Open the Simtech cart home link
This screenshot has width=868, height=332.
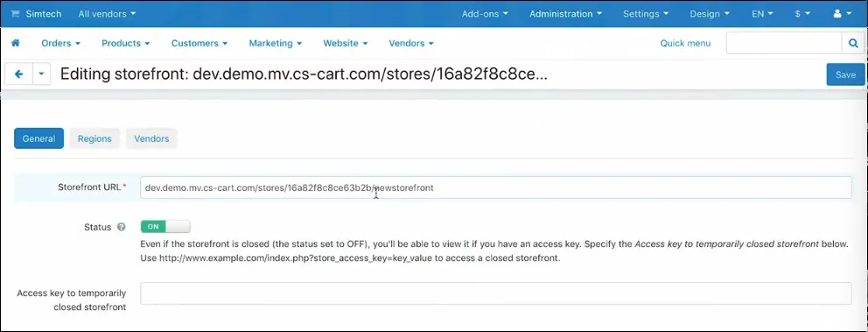pyautogui.click(x=36, y=14)
